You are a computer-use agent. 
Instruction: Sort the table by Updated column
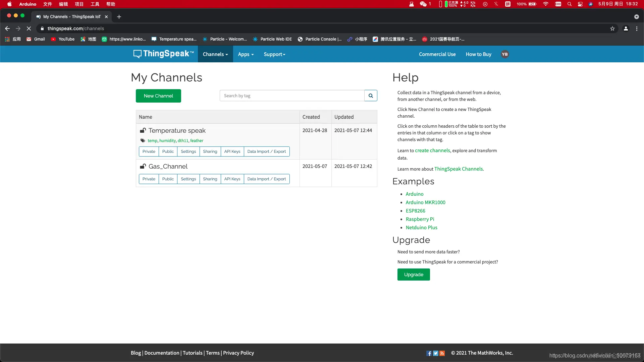tap(344, 117)
